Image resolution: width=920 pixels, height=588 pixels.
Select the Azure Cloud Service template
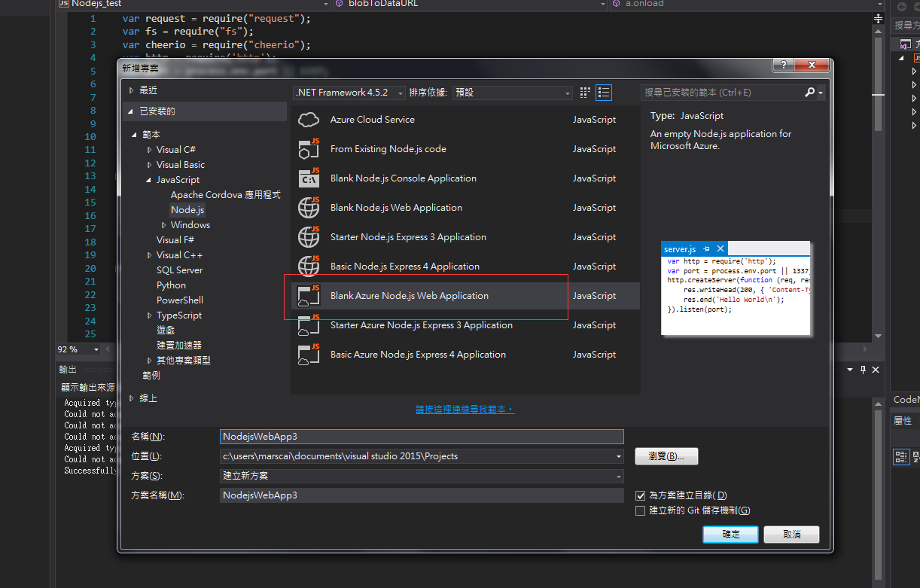click(374, 119)
